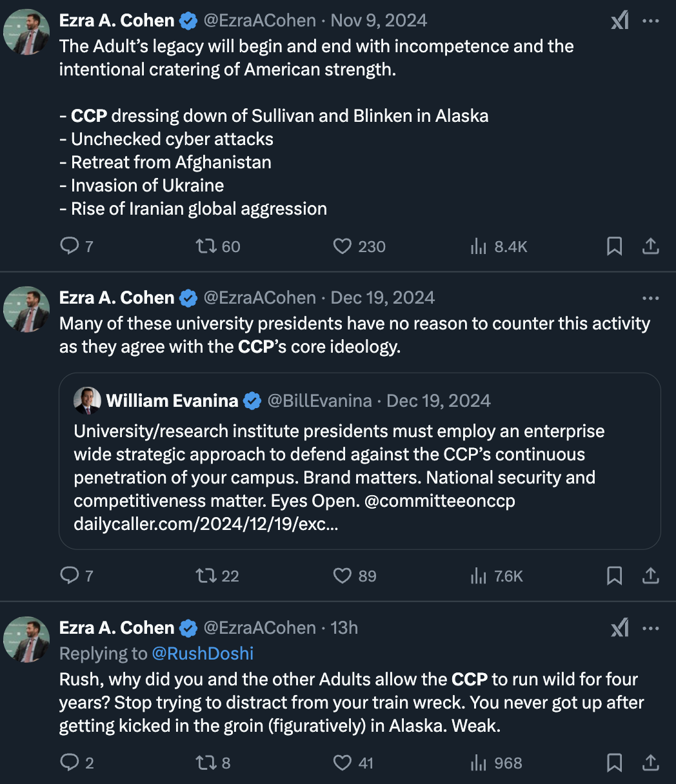Like the tweet with 230 likes

(x=342, y=246)
